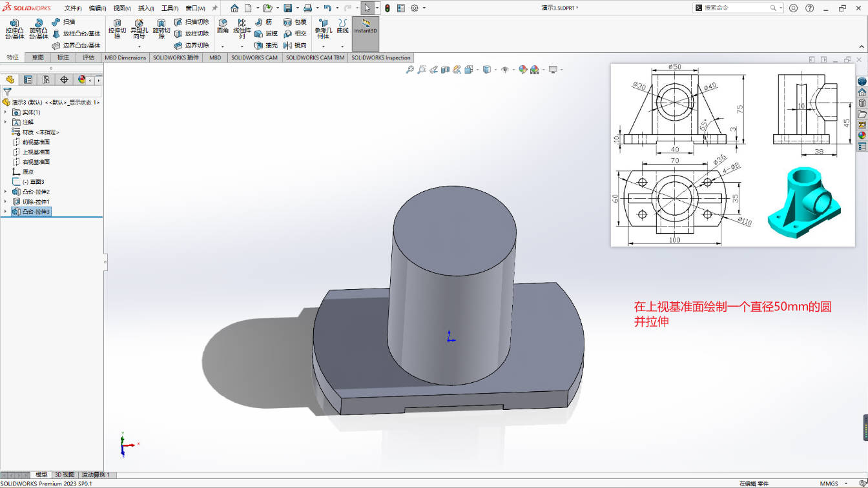The width and height of the screenshot is (868, 488).
Task: Select the 镜向 mirror tool
Action: 295,45
